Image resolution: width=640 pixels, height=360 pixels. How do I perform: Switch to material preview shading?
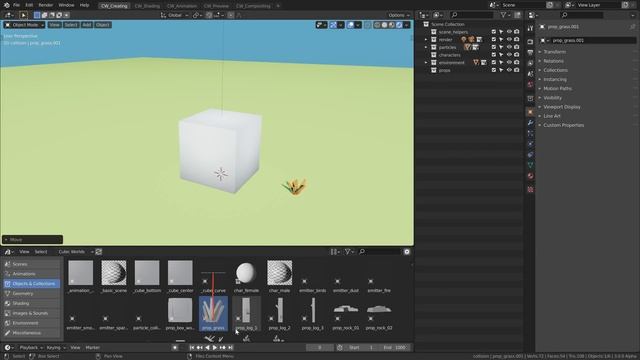(x=392, y=25)
